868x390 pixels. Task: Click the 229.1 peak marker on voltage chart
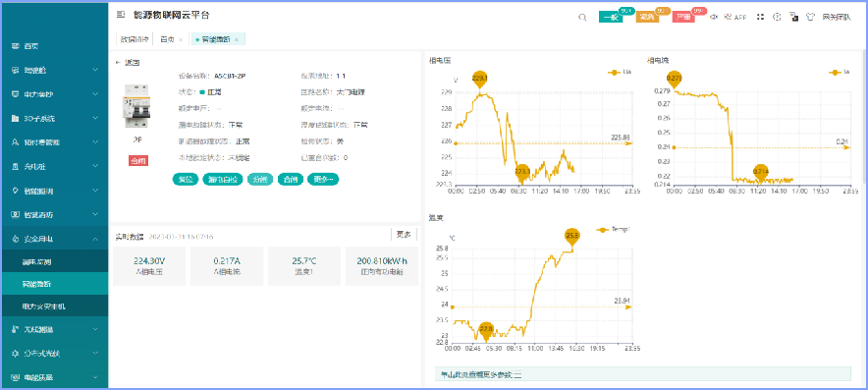tap(479, 80)
